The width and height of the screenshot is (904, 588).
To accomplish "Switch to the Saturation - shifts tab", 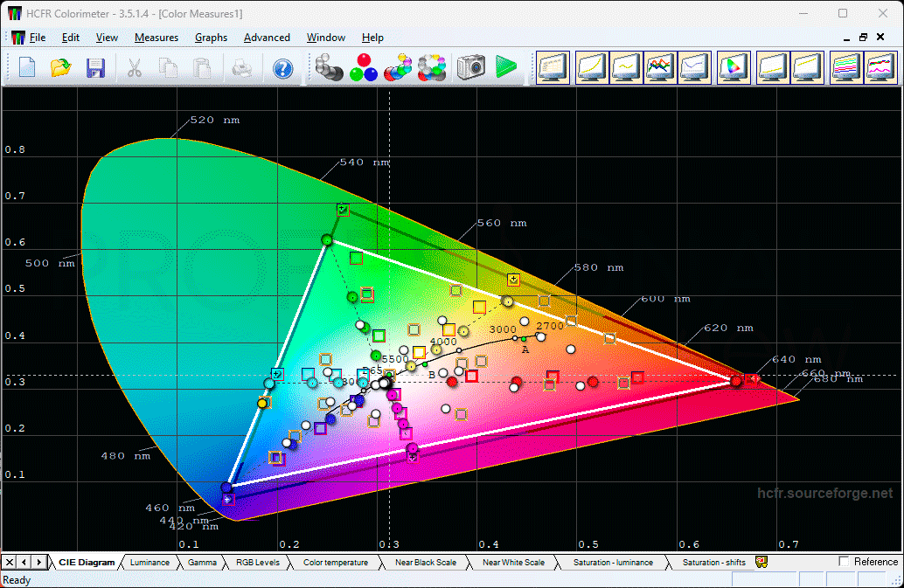I will pyautogui.click(x=713, y=562).
